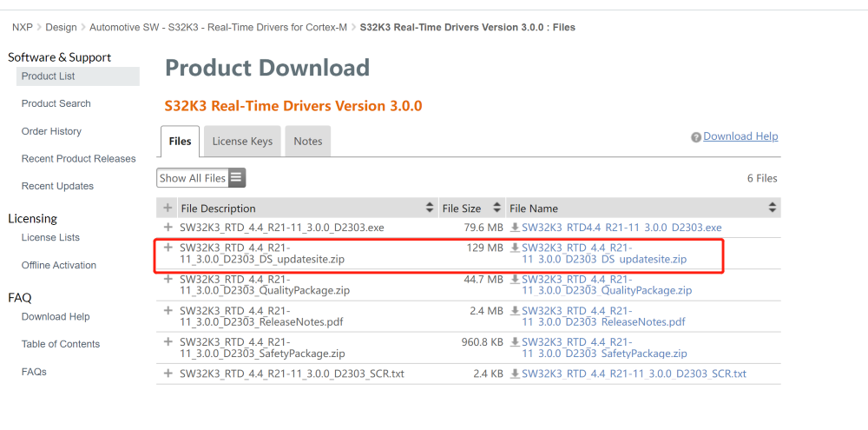Open Order History in sidebar
Image resolution: width=868 pixels, height=430 pixels.
click(51, 131)
